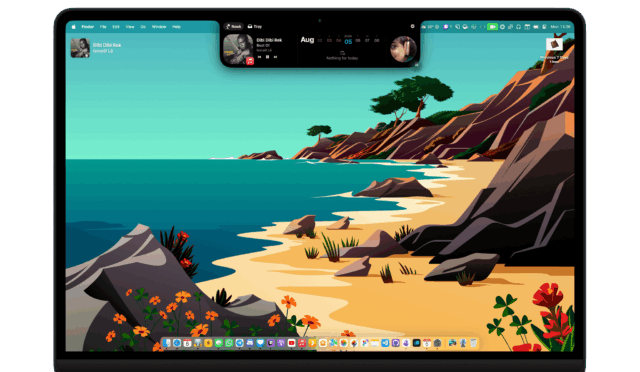The image size is (640, 372).
Task: Click the round camera mirror preview
Action: 403,49
